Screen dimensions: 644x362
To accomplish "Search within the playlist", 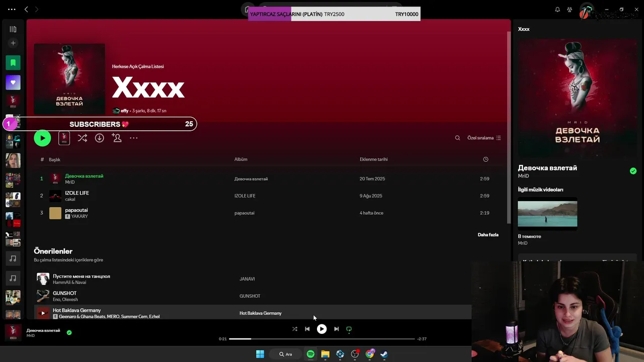I will click(457, 138).
